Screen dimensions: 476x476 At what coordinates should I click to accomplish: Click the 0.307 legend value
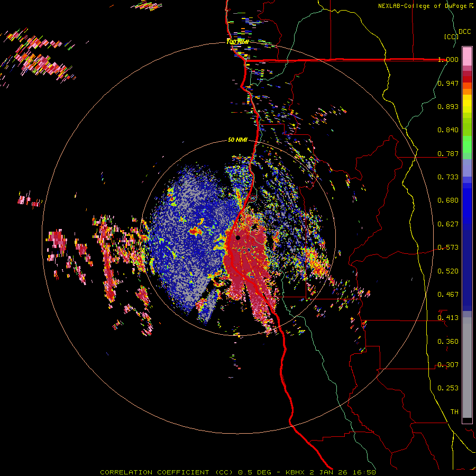pyautogui.click(x=448, y=365)
